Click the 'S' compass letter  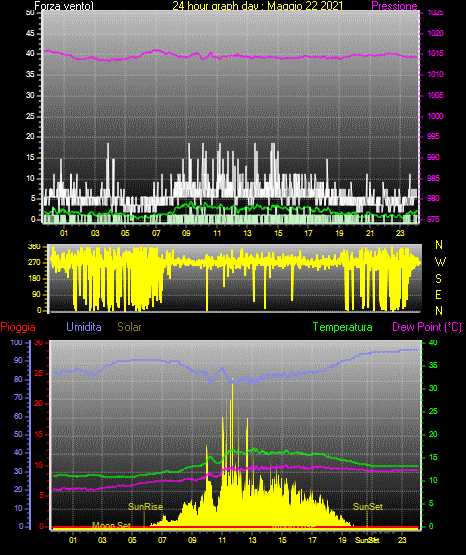(438, 279)
